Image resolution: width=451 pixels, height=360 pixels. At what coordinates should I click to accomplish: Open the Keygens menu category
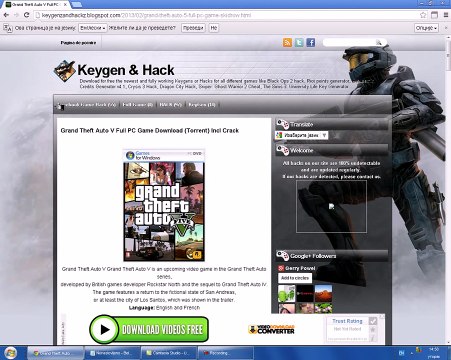[202, 105]
